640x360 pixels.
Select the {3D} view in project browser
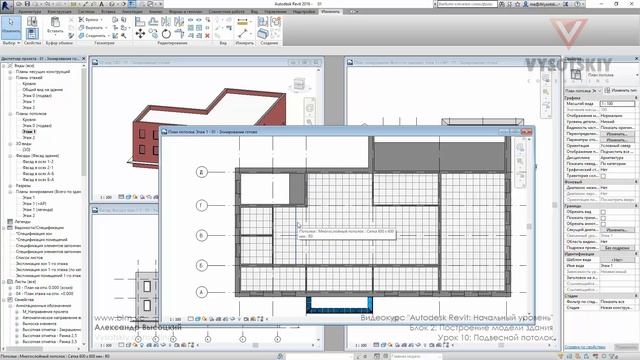tap(27, 150)
